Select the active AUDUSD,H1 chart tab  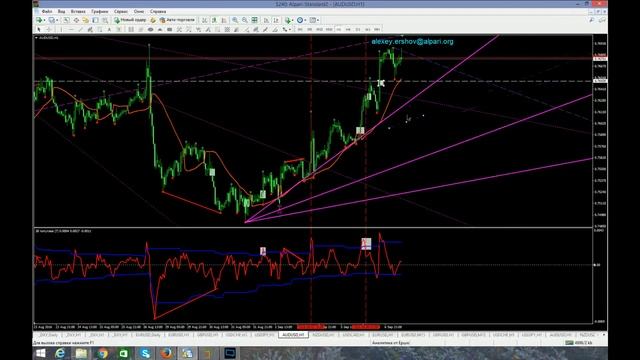(293, 335)
